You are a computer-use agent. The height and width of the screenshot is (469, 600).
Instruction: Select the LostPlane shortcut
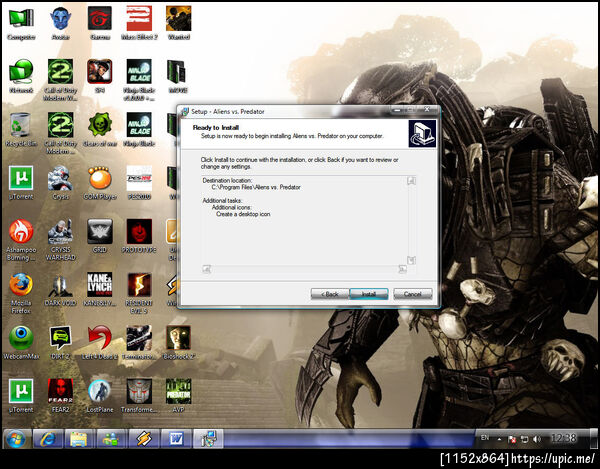pyautogui.click(x=100, y=396)
